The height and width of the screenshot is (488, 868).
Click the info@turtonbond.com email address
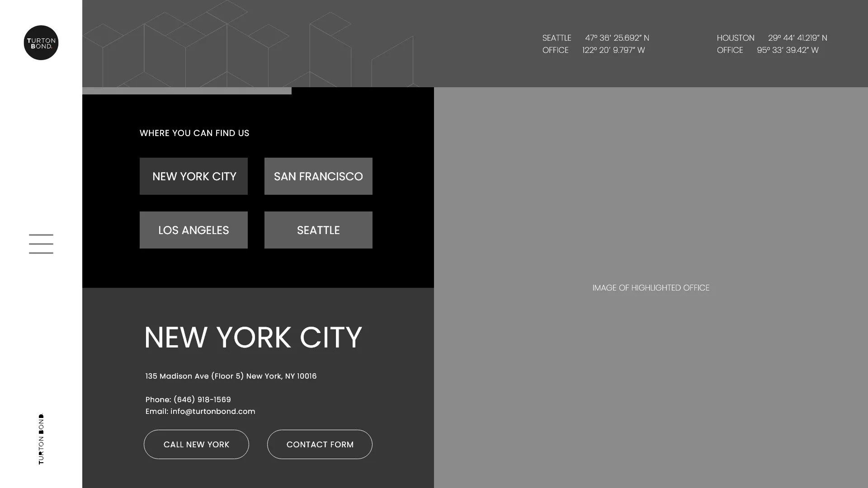(212, 411)
